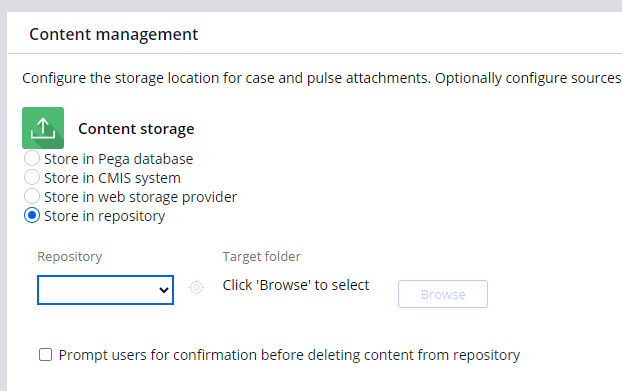The height and width of the screenshot is (391, 622).
Task: Choose the Store in CMIS system option
Action: (x=32, y=177)
